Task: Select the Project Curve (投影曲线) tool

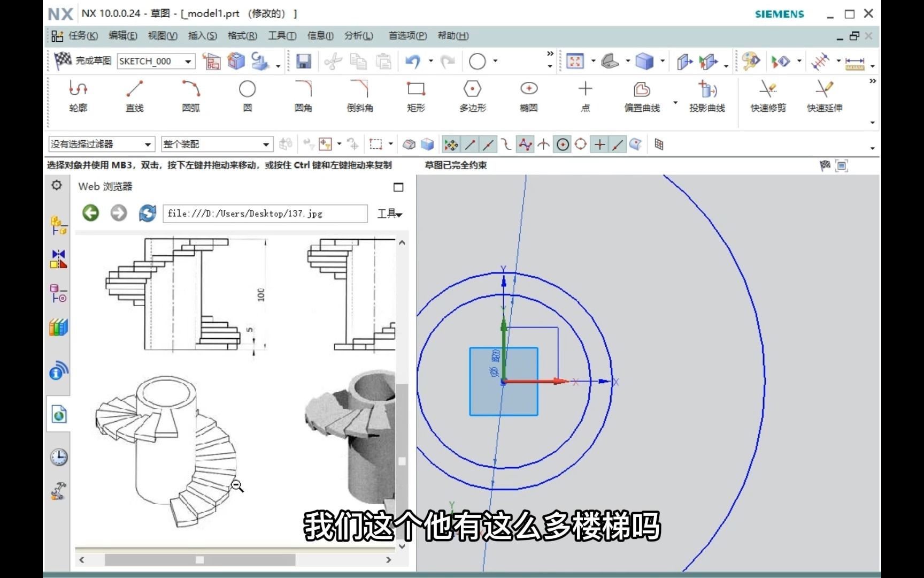Action: pyautogui.click(x=707, y=96)
